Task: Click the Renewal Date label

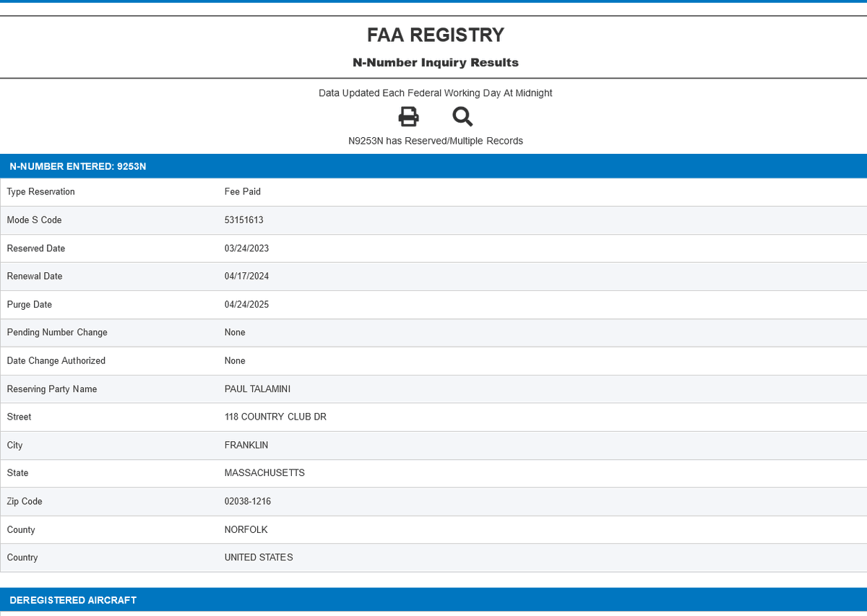Action: tap(35, 277)
